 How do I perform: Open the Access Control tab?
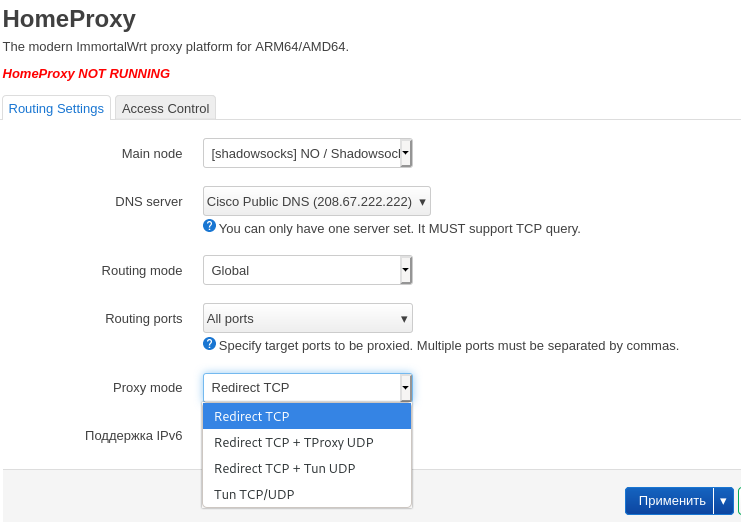[x=165, y=108]
